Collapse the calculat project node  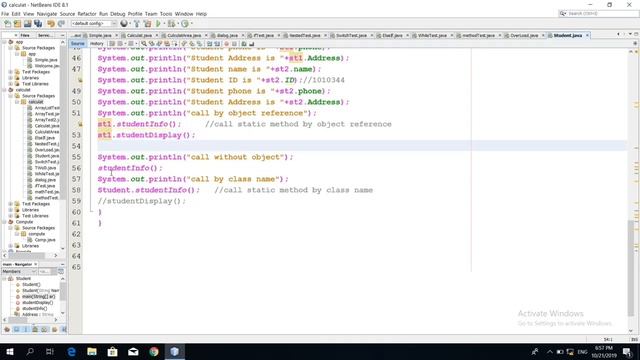[x=5, y=90]
